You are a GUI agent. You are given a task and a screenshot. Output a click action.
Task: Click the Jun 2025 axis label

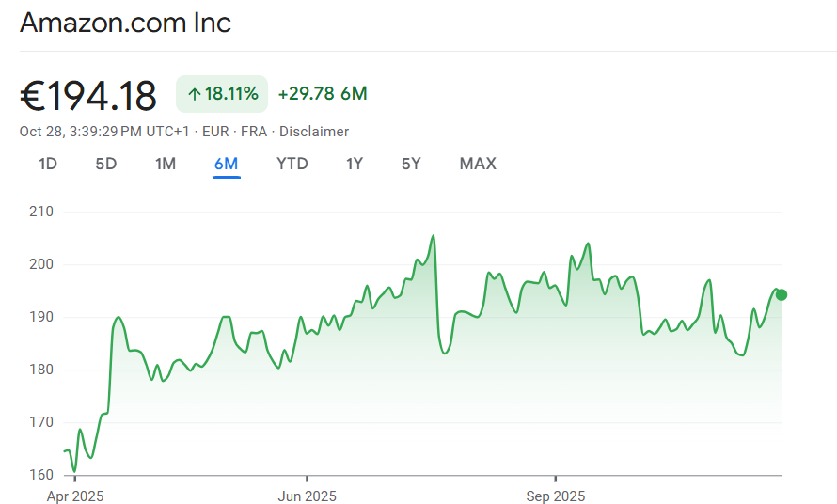[x=307, y=496]
